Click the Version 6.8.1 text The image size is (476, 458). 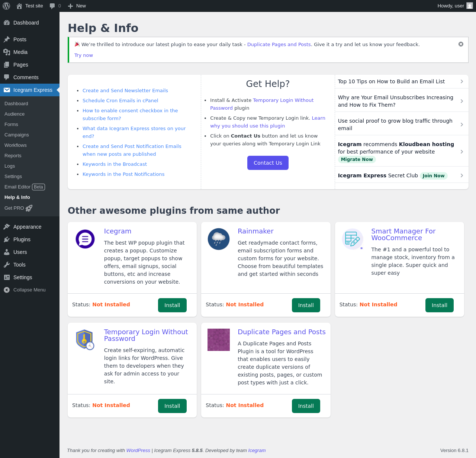click(x=454, y=451)
